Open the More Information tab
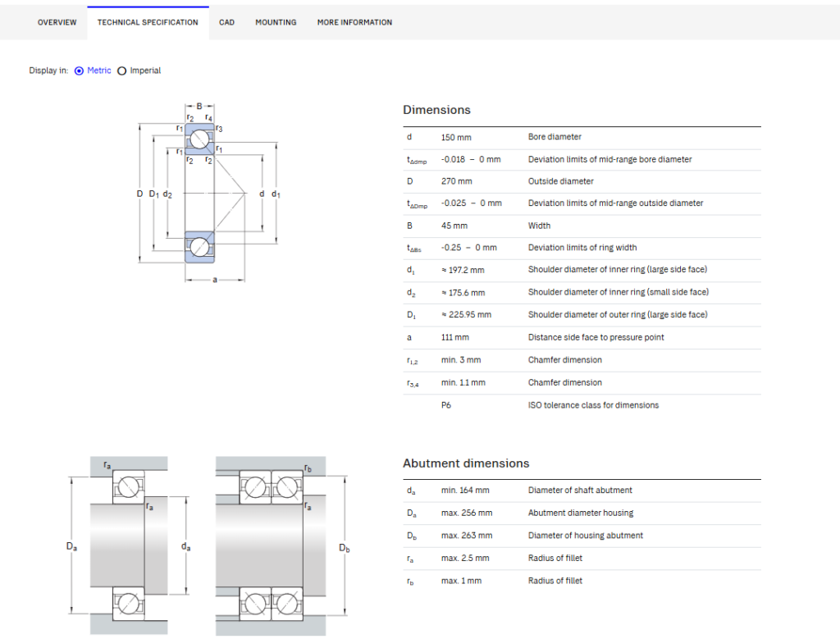Viewport: 840px width, 639px height. [354, 22]
